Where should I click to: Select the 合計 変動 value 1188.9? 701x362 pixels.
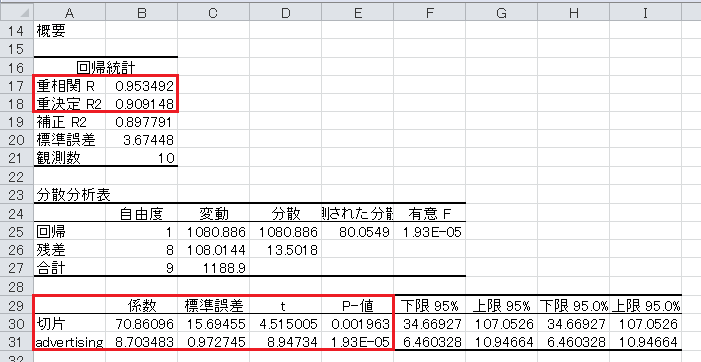click(214, 268)
